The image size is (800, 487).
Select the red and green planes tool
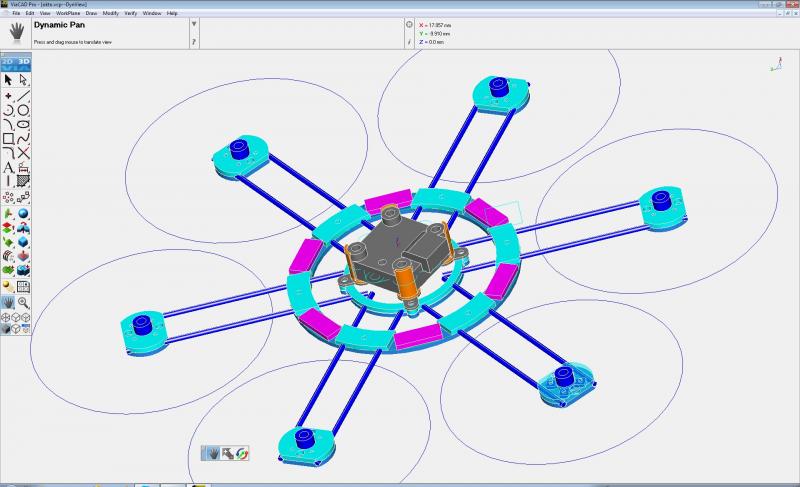coord(8,228)
